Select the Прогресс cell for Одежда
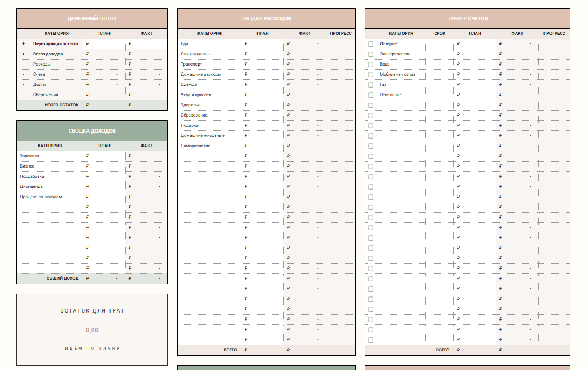This screenshot has height=370, width=588. 340,85
